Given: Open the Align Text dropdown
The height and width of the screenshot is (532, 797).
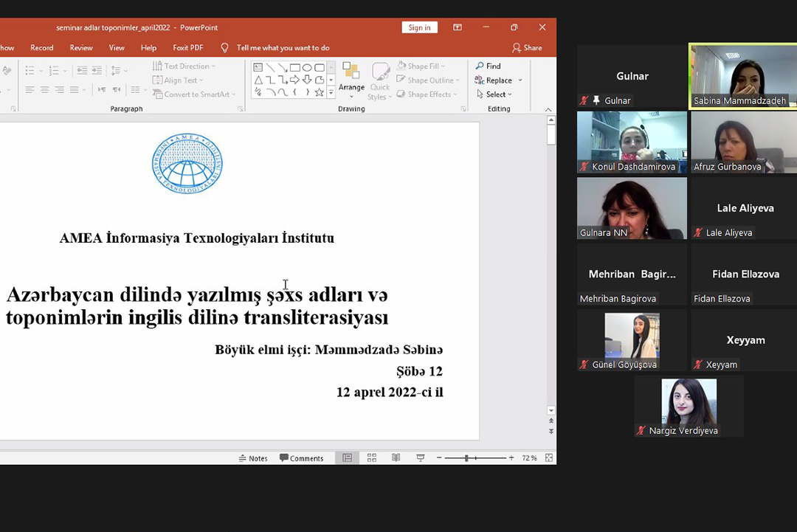Looking at the screenshot, I should [178, 80].
